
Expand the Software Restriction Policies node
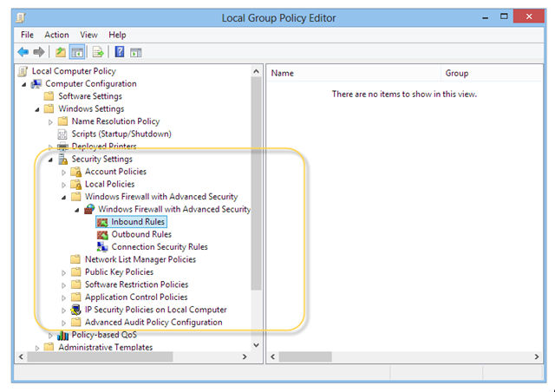63,285
